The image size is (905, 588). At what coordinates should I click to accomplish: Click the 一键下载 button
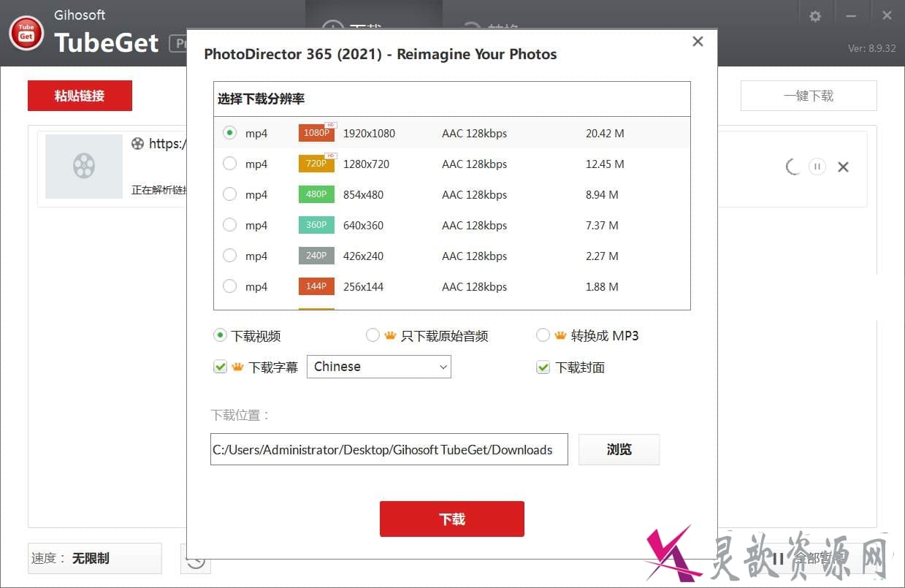pyautogui.click(x=809, y=96)
